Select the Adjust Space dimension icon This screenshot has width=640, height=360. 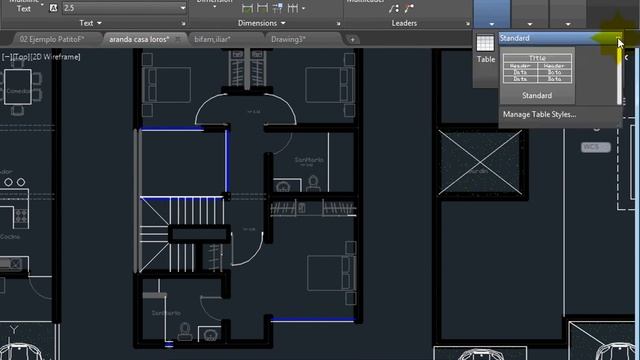click(x=262, y=8)
